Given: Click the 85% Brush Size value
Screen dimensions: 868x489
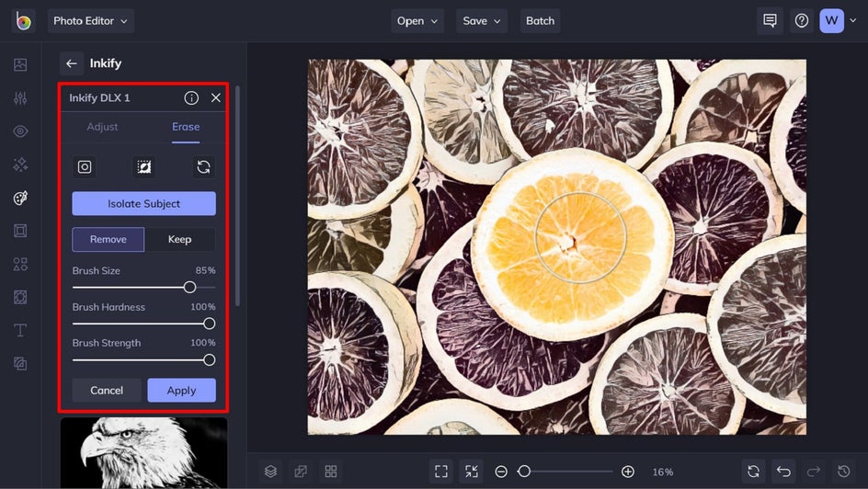Looking at the screenshot, I should point(205,270).
